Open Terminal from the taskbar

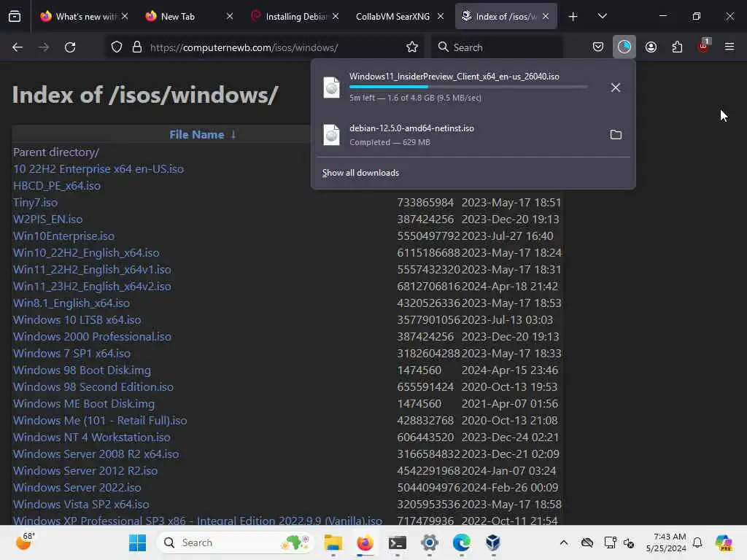coord(398,542)
